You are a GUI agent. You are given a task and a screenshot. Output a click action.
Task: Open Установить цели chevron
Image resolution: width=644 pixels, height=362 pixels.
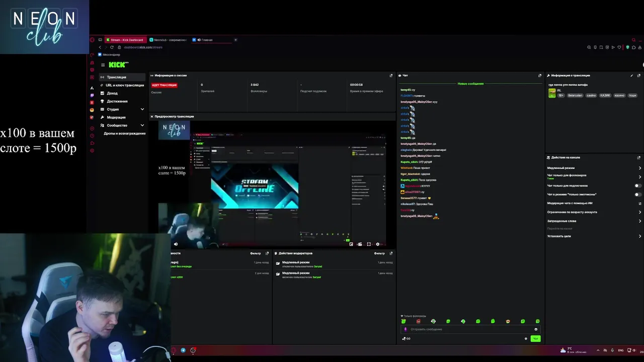click(640, 236)
